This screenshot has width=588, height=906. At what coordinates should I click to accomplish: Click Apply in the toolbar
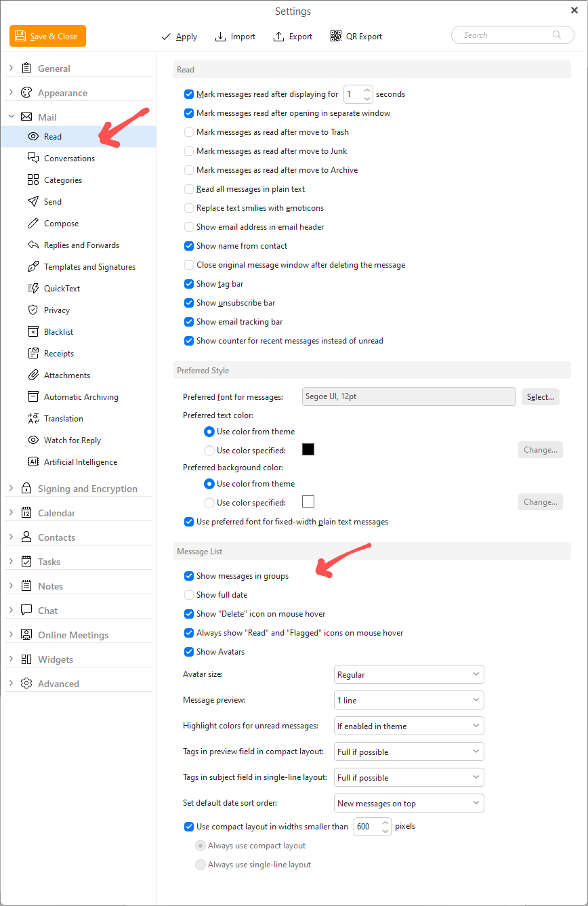pyautogui.click(x=179, y=37)
